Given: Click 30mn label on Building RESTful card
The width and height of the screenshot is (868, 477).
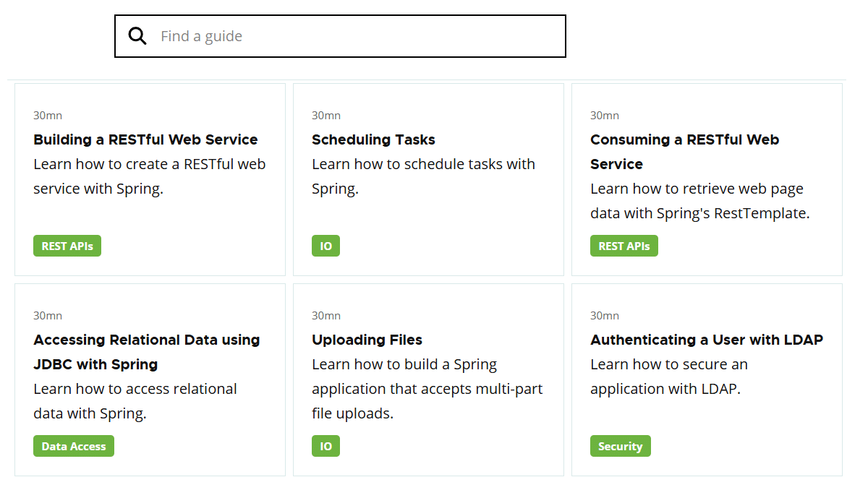Looking at the screenshot, I should 48,116.
